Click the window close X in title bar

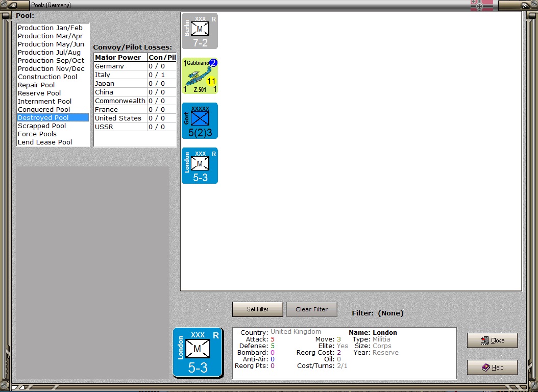[525, 5]
